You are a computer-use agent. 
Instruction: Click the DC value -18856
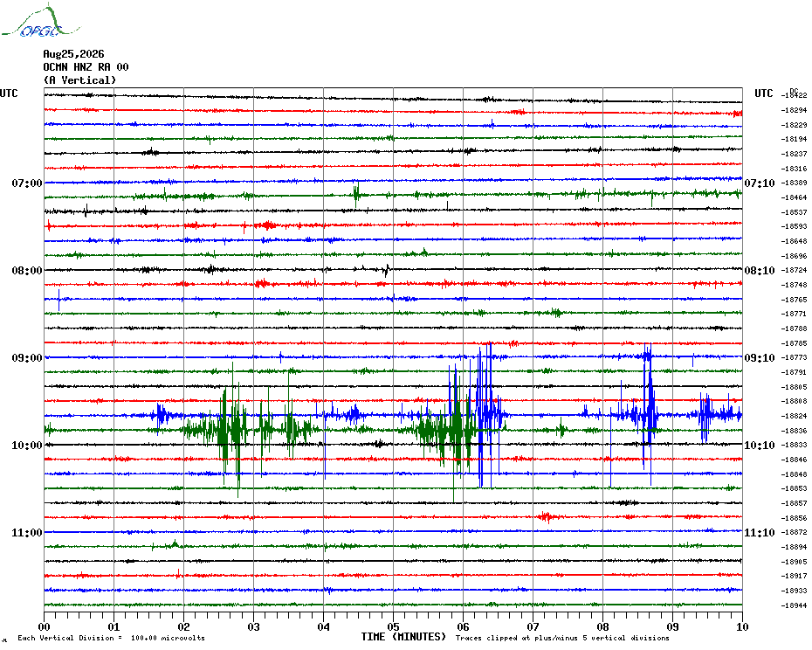[794, 518]
